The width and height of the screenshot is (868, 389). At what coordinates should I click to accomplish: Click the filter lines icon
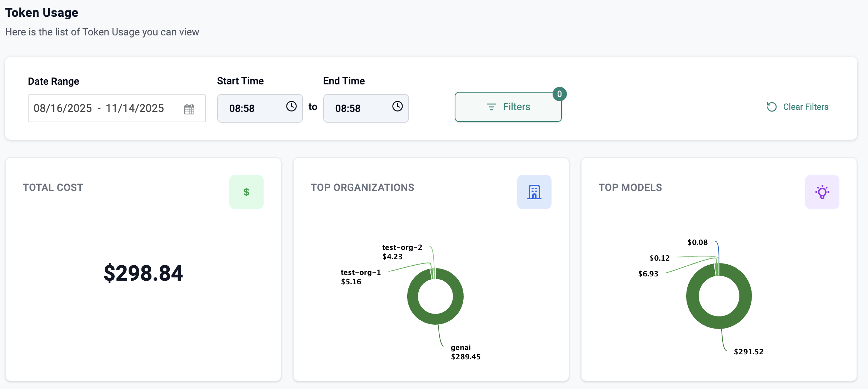pyautogui.click(x=491, y=107)
